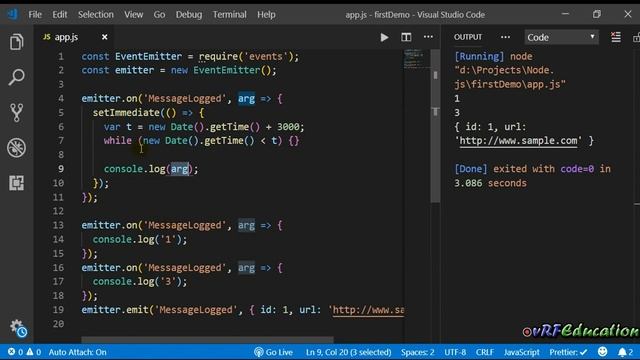
Task: Click 'console.log(arg)' on line 9
Action: point(148,169)
